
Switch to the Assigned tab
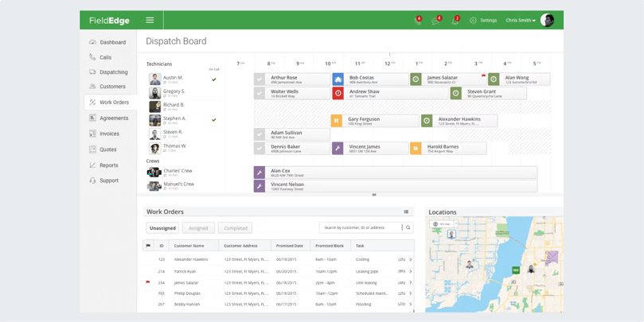(198, 228)
